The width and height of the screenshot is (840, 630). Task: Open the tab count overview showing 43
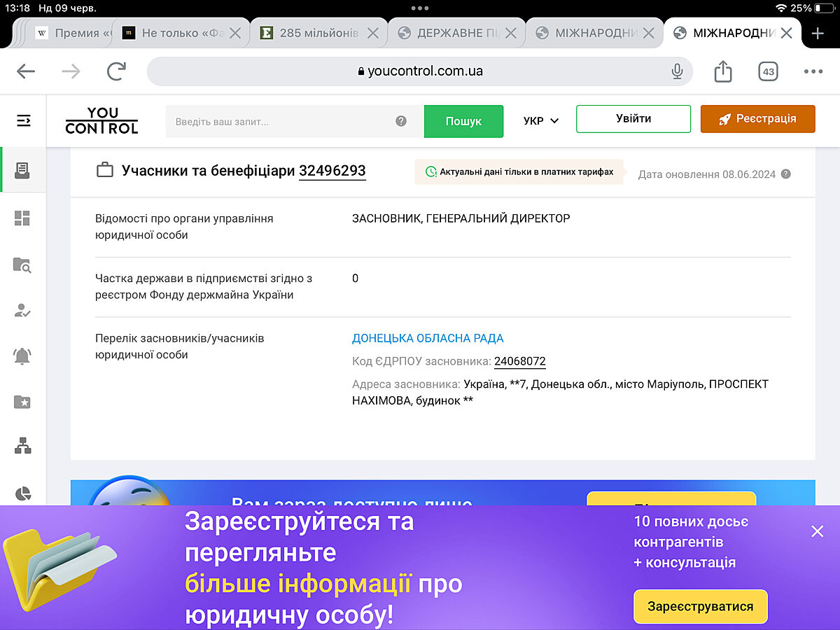click(x=769, y=71)
